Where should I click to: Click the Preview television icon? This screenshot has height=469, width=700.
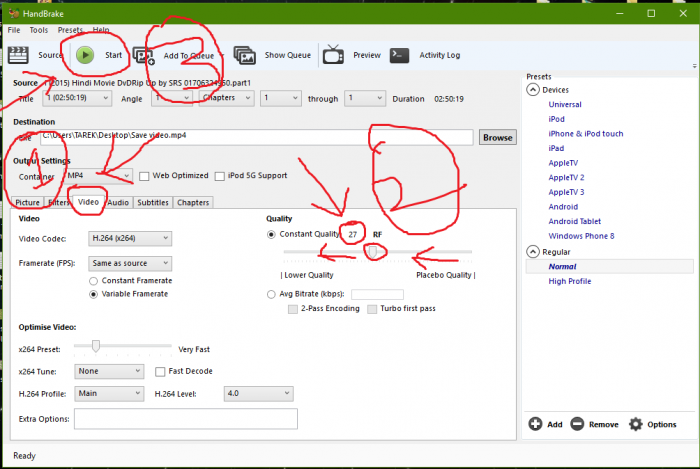(333, 54)
